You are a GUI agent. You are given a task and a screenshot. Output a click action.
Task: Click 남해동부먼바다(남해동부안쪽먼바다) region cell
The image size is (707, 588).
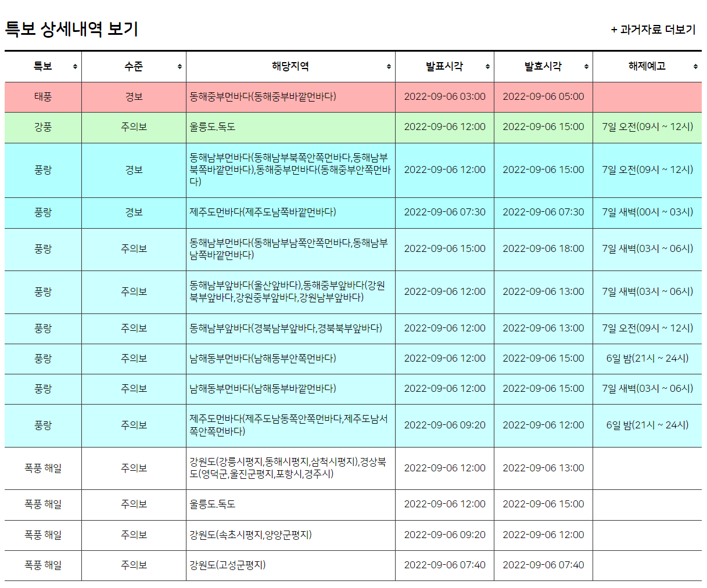pyautogui.click(x=290, y=359)
